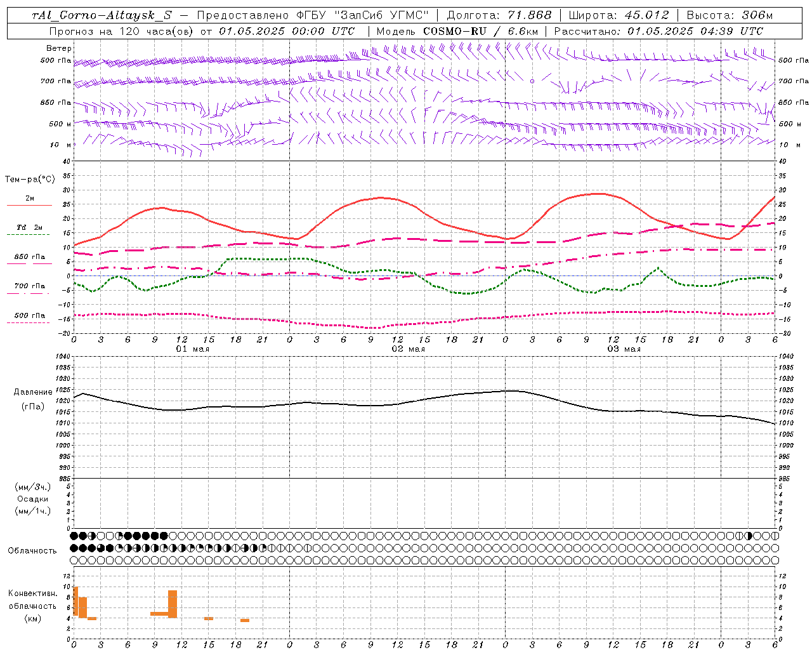Screen dimensions: 812x650
Task: Click the (км) unit label under облачность
Action: 33,618
